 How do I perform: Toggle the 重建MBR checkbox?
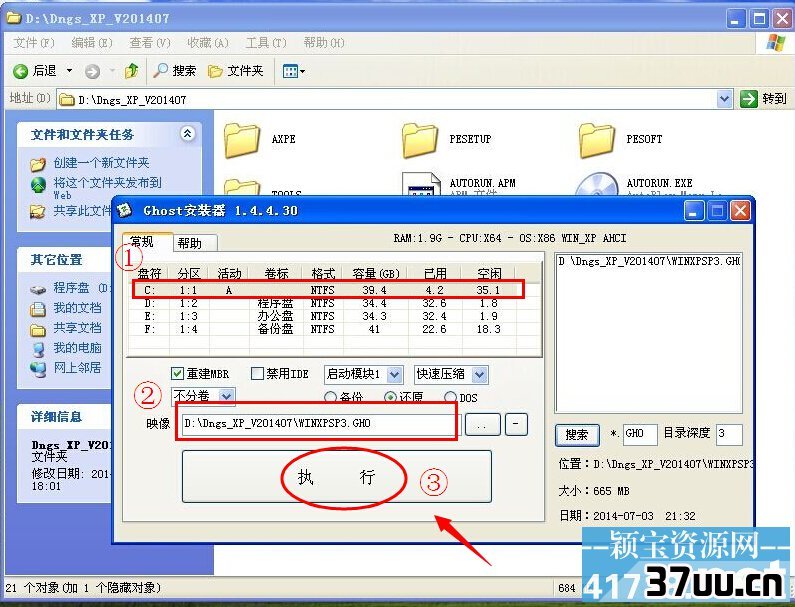[177, 374]
